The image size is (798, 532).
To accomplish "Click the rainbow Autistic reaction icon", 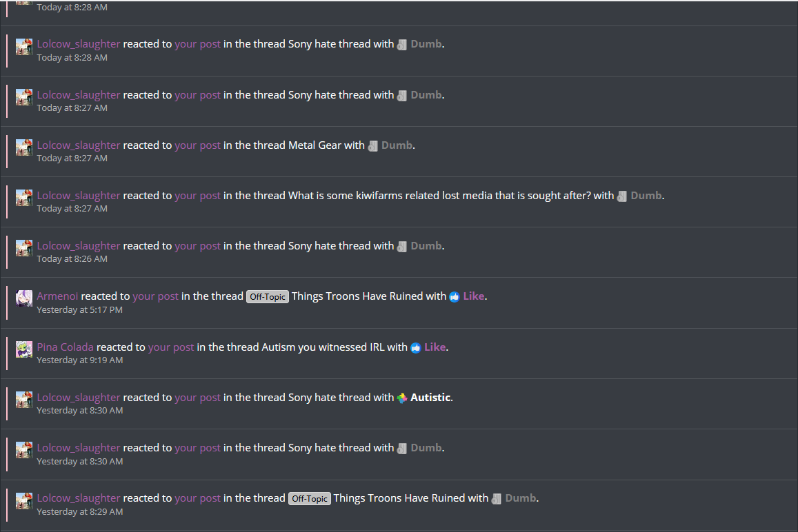I will pyautogui.click(x=402, y=398).
